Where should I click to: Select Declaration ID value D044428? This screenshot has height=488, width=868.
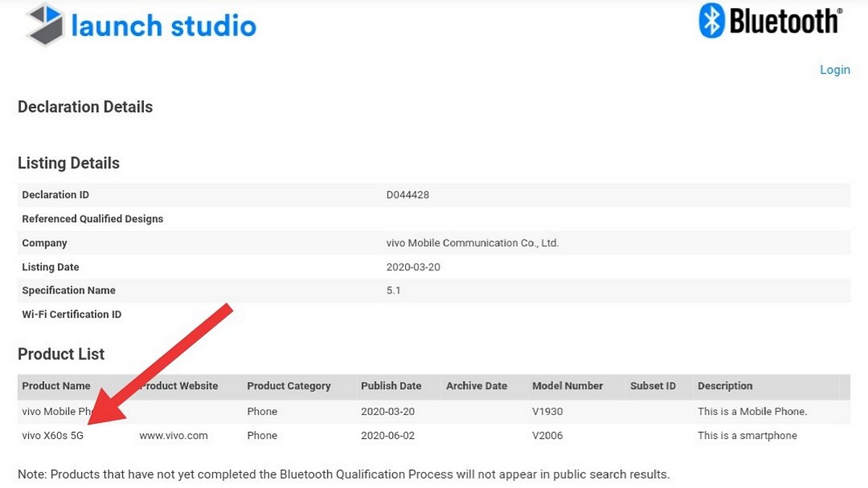pyautogui.click(x=408, y=194)
